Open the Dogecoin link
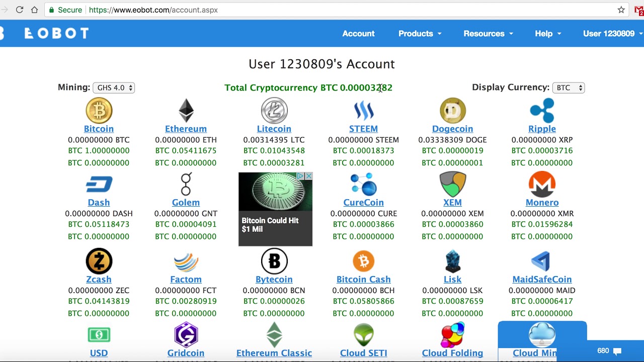This screenshot has width=644, height=362. click(x=452, y=129)
